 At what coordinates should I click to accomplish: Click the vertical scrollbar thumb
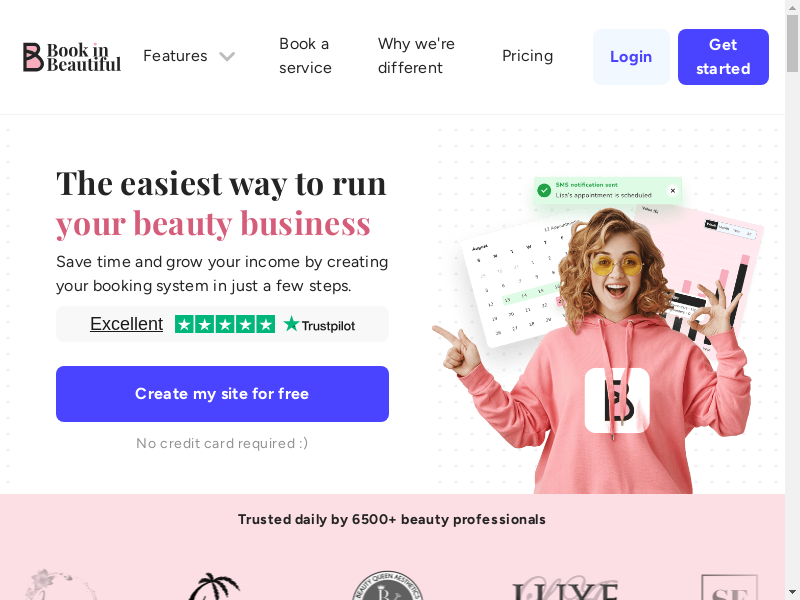click(792, 44)
